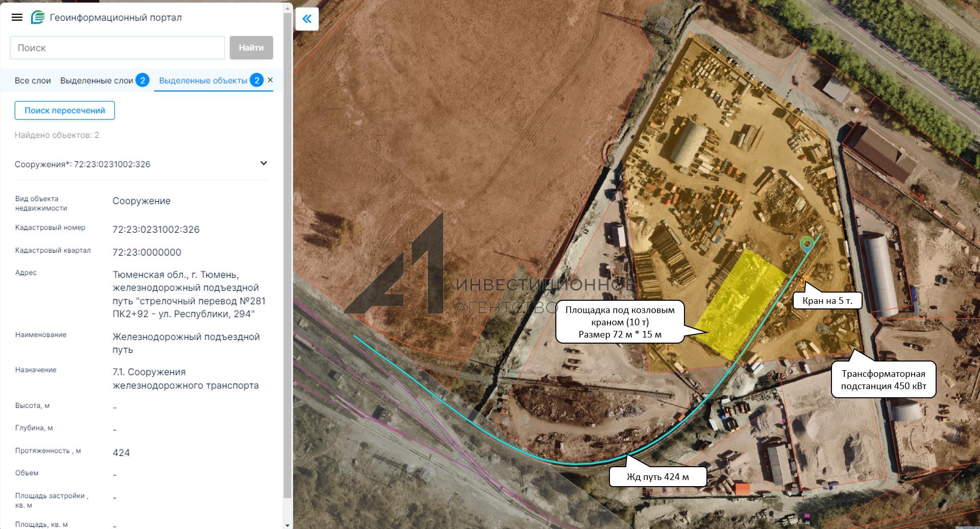
Task: Click the Жд путь 424 м label
Action: (657, 477)
